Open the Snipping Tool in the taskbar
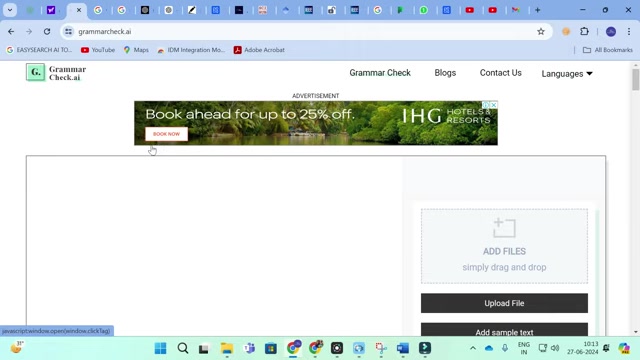 coord(381,348)
